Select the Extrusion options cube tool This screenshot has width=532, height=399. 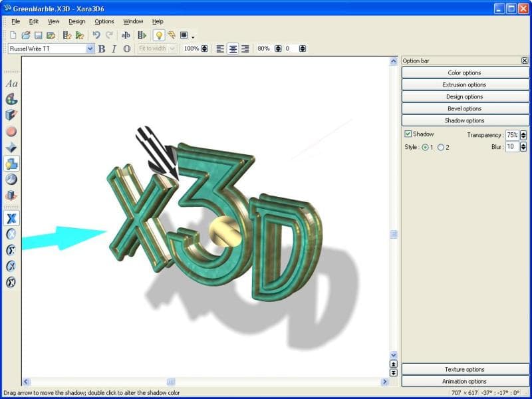[11, 115]
